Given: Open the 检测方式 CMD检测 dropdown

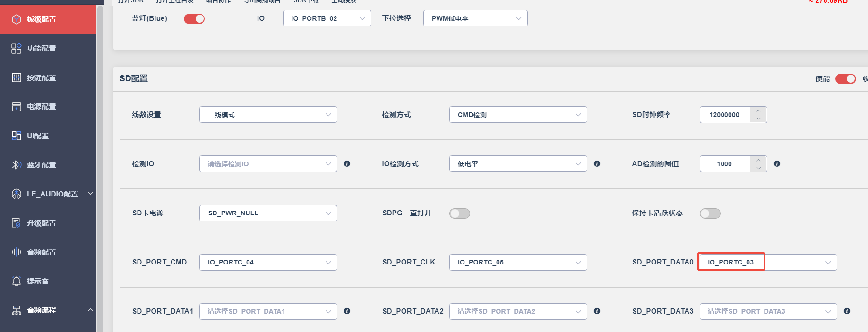Looking at the screenshot, I should (x=518, y=115).
